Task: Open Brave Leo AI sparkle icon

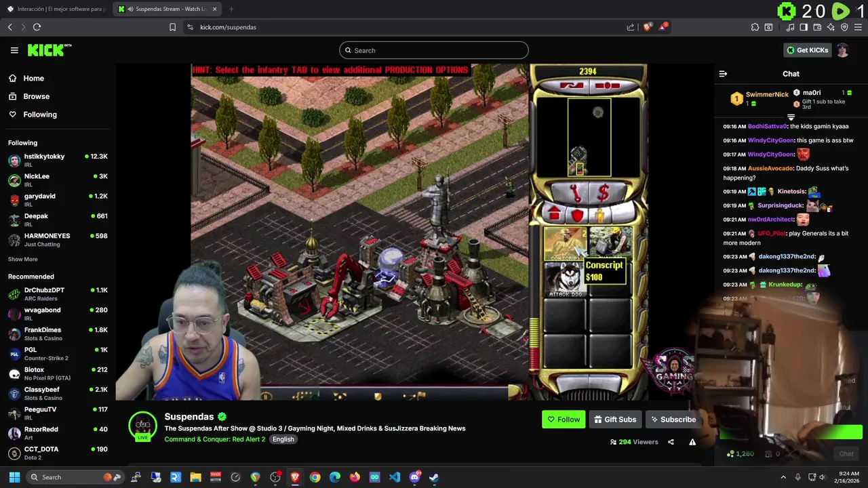Action: 831,27
